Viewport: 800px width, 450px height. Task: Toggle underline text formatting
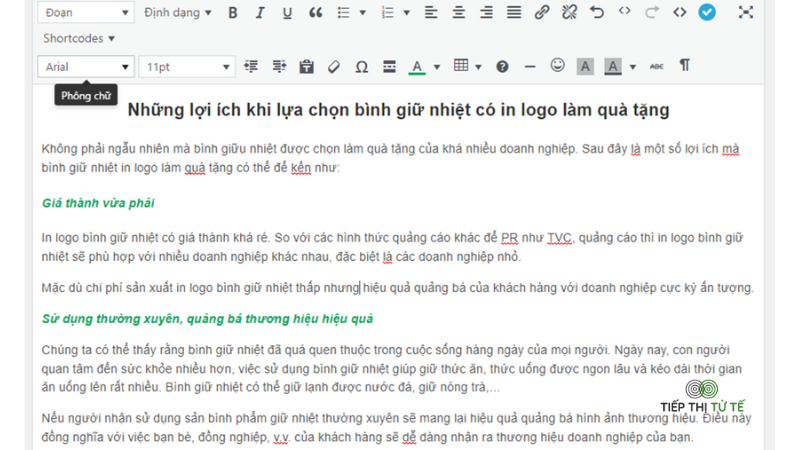[x=287, y=12]
